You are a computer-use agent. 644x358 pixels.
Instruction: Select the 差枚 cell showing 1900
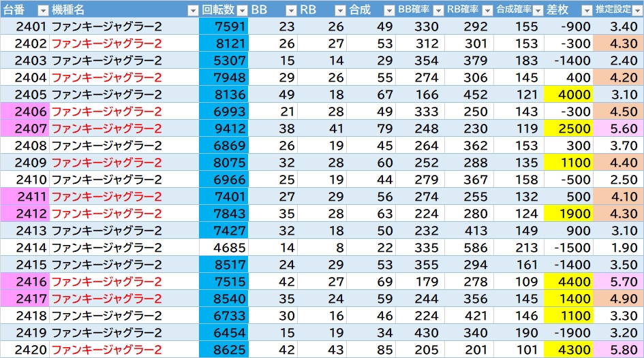coord(568,213)
